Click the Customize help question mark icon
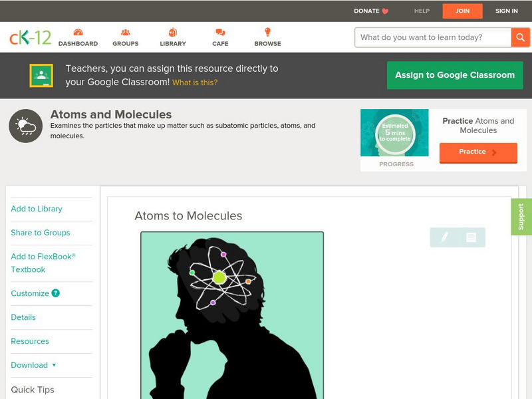 click(56, 293)
